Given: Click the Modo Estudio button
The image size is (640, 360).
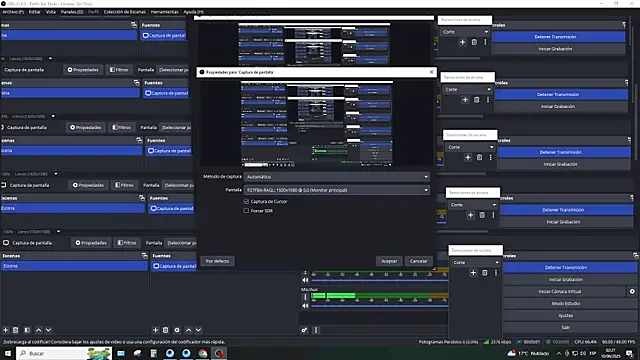Looking at the screenshot, I should (x=565, y=303).
